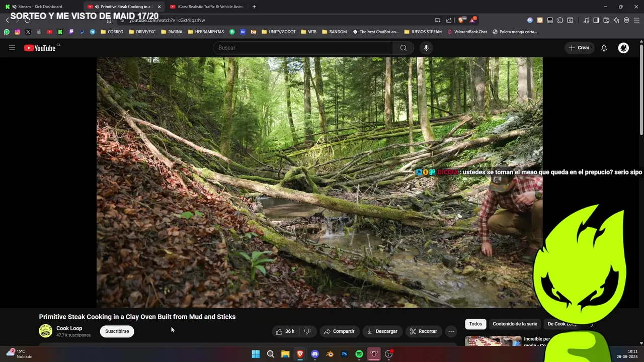Screen dimensions: 644x362
Task: Open YouTube notifications bell
Action: (x=604, y=48)
